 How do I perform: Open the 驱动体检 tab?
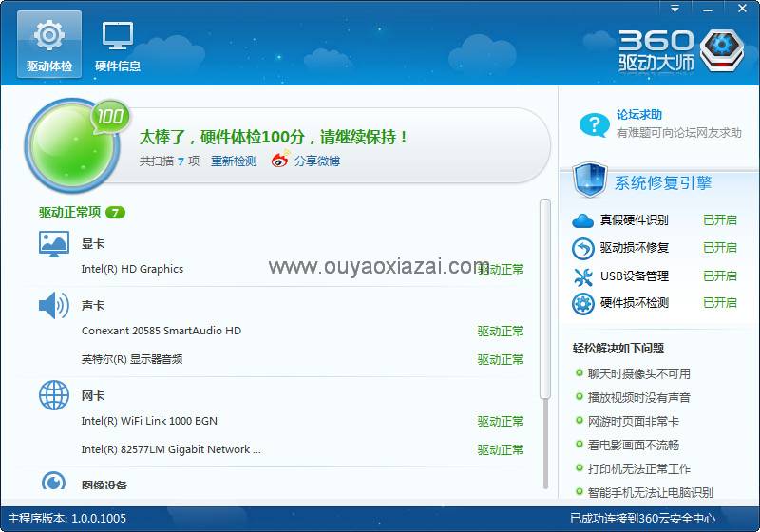[49, 45]
